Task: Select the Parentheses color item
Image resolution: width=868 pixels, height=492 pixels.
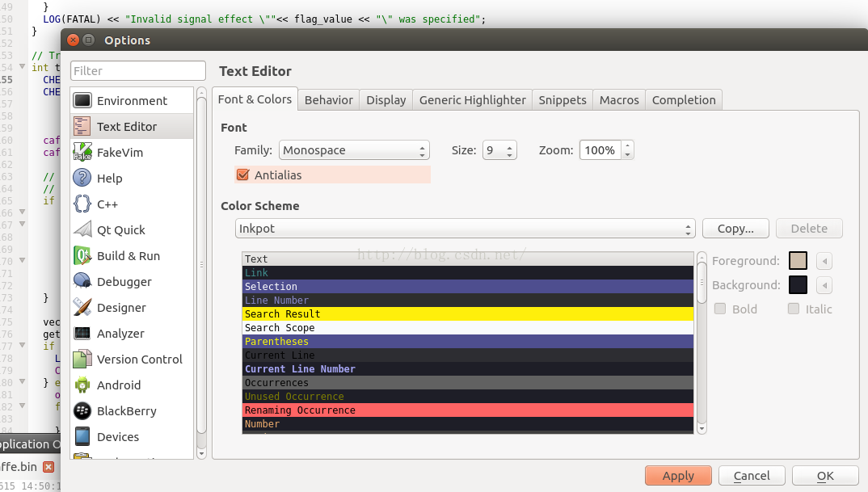Action: pos(468,342)
